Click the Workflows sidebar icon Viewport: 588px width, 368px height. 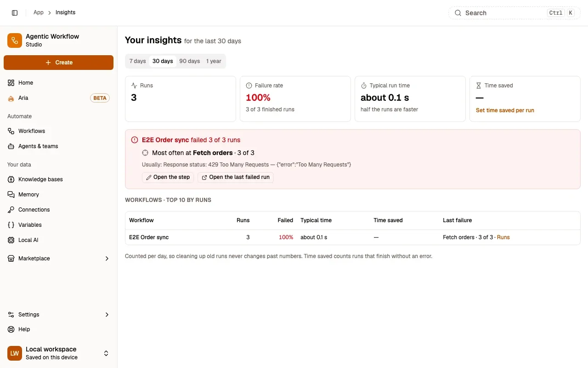coord(11,131)
